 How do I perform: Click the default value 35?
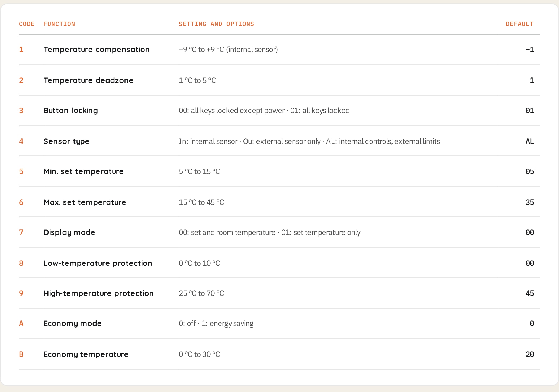[530, 202]
